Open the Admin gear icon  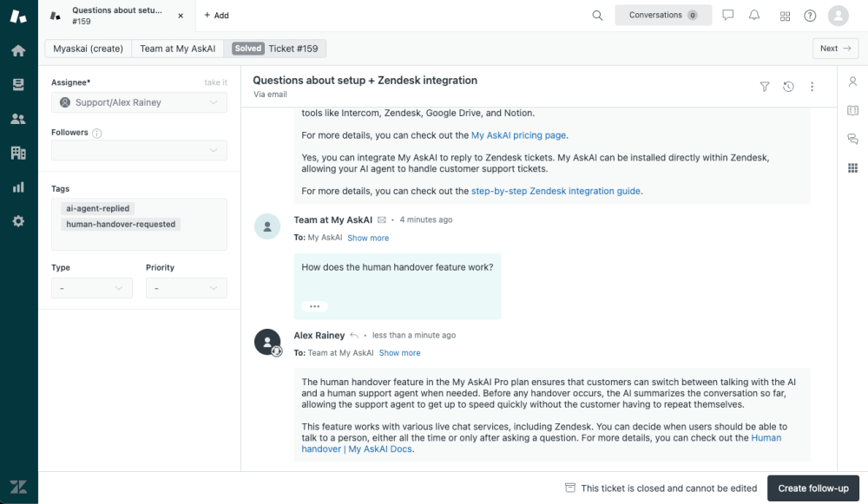click(18, 221)
